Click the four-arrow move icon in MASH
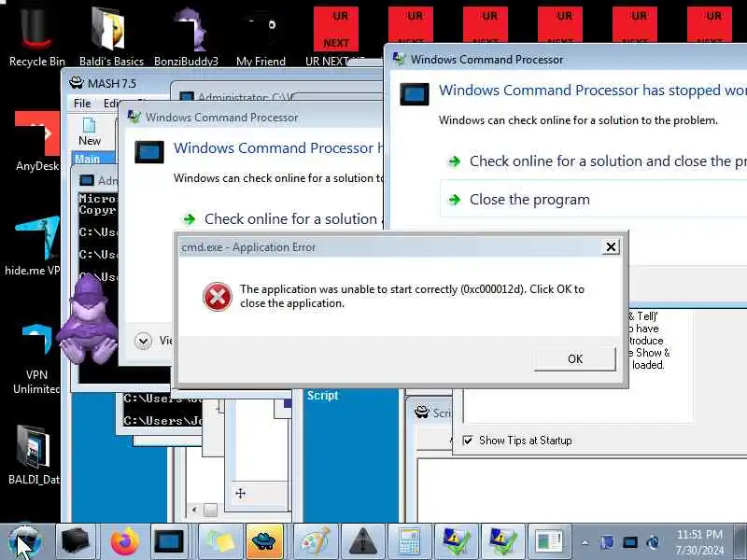 [240, 494]
